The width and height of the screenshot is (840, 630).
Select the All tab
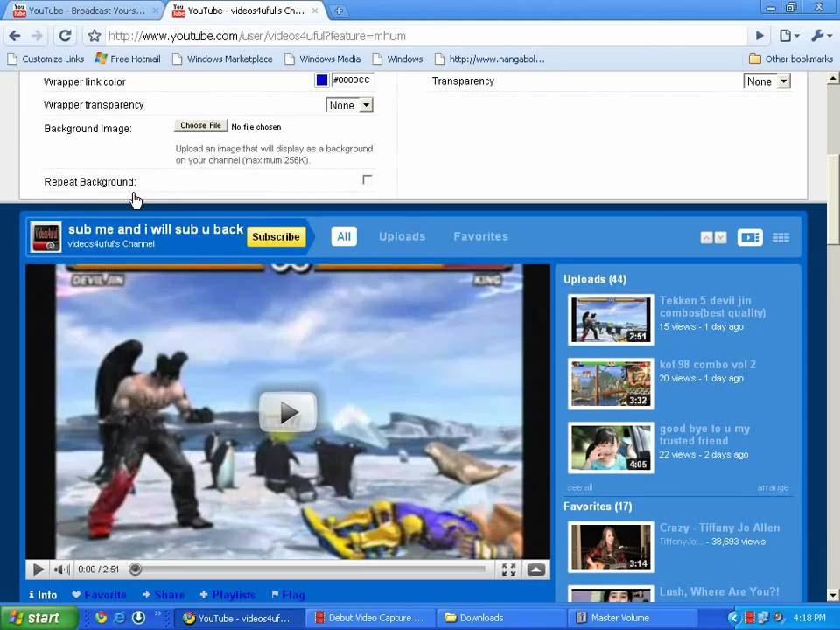tap(344, 236)
